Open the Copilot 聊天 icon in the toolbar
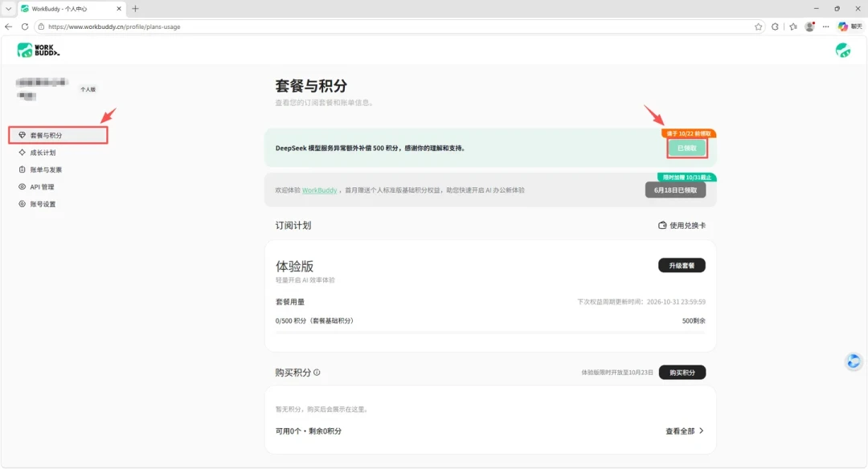This screenshot has height=469, width=868. click(x=850, y=27)
